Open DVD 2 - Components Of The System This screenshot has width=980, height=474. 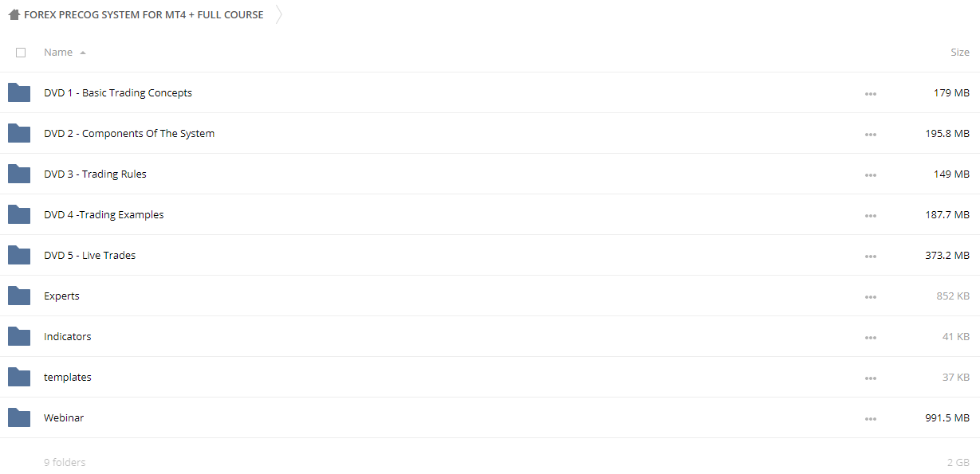tap(129, 133)
